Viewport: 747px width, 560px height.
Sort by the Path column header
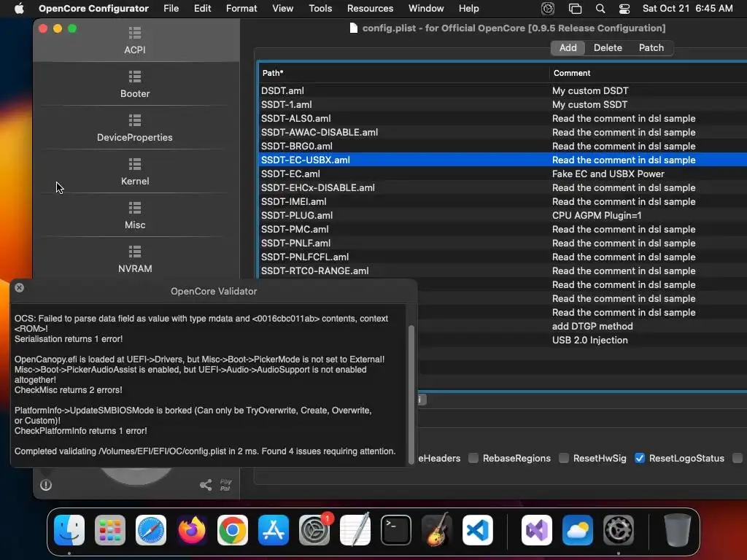404,73
